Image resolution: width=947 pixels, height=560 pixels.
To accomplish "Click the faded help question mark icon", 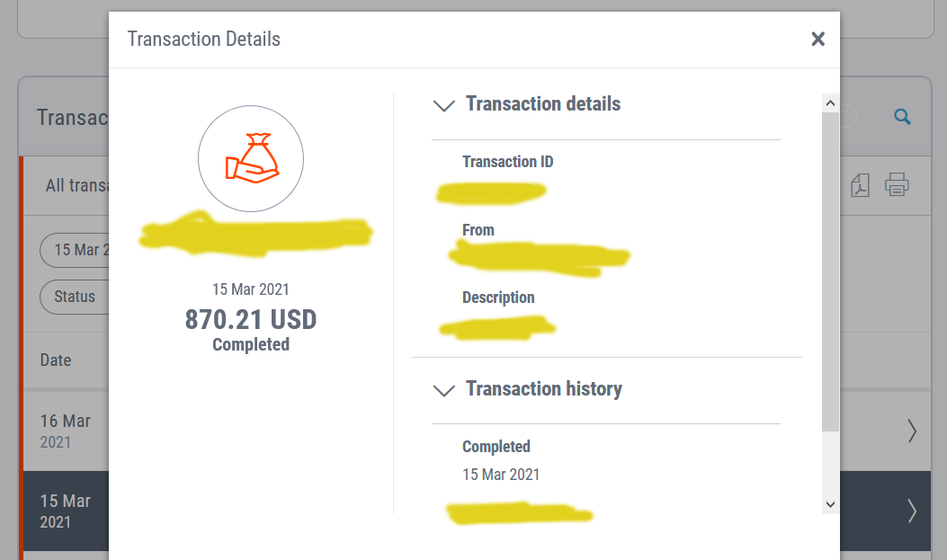I will pos(848,116).
